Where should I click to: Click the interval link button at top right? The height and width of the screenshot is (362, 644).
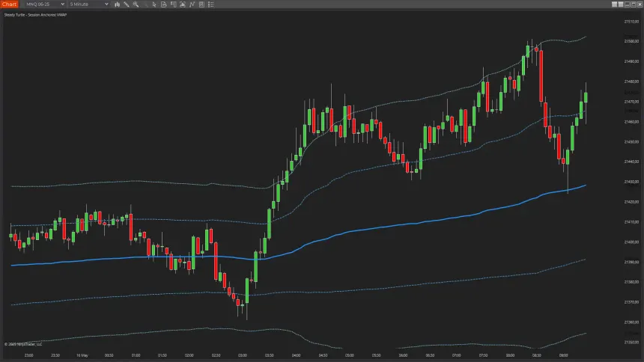click(621, 4)
